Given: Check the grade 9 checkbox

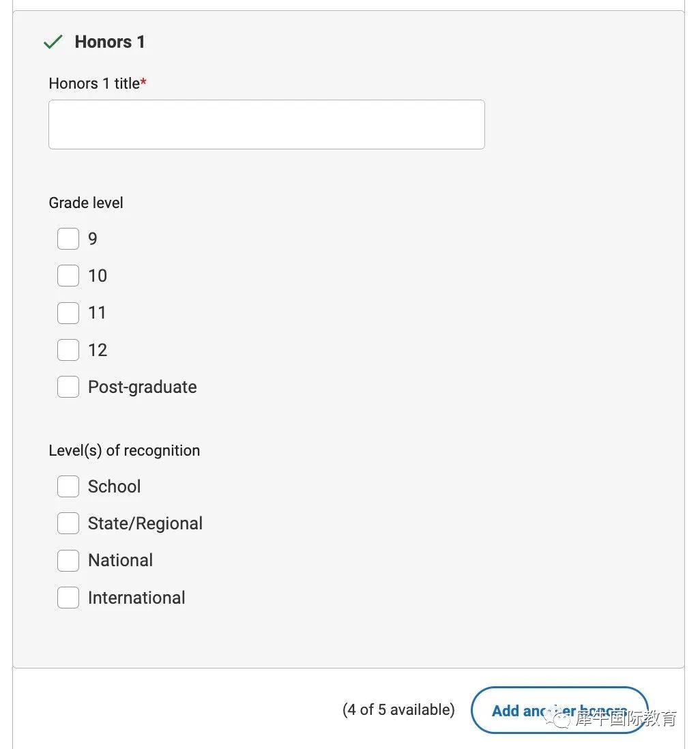Looking at the screenshot, I should [68, 239].
